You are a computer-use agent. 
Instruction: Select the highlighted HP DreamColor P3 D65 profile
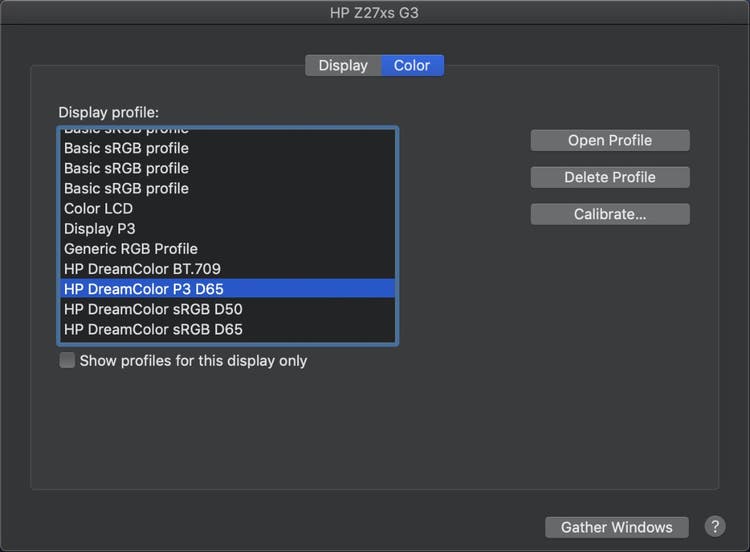[144, 289]
